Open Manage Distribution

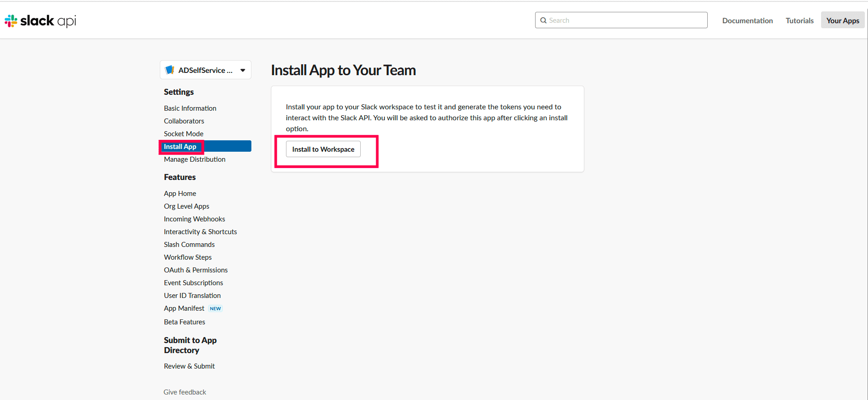tap(194, 159)
